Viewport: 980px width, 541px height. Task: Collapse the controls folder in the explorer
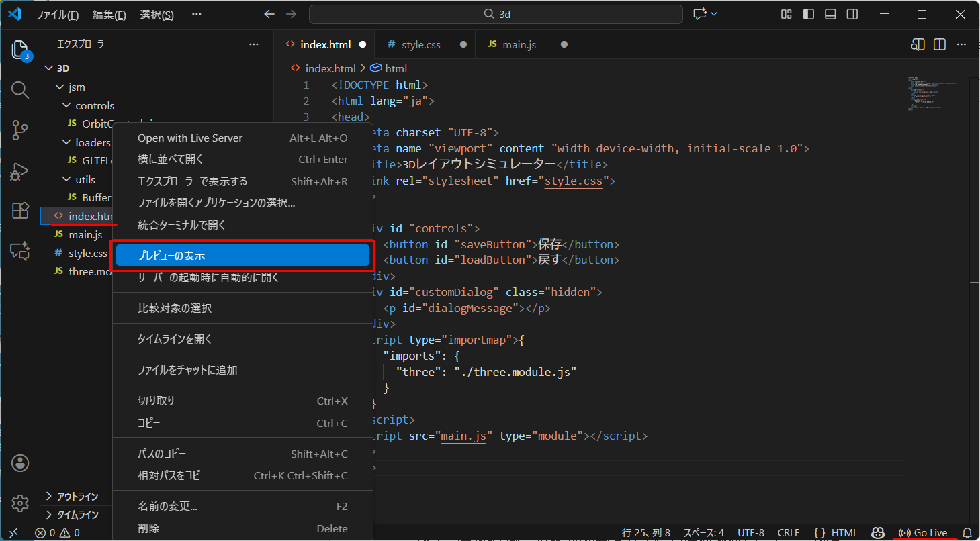(66, 105)
